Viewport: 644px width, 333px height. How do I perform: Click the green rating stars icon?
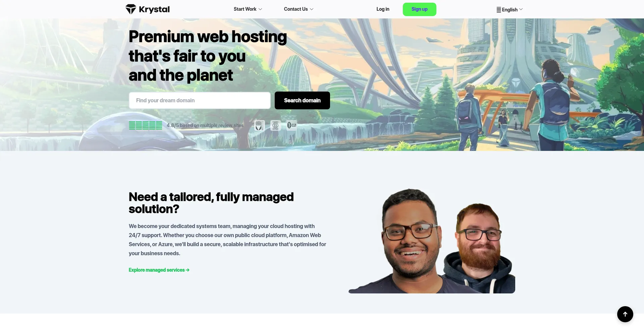(x=146, y=125)
